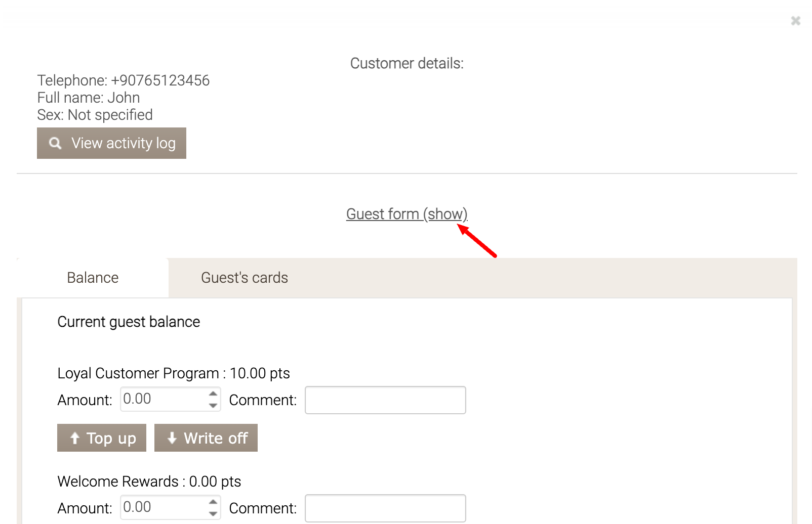Switch to the Balance tab
This screenshot has height=524, width=812.
pos(93,278)
